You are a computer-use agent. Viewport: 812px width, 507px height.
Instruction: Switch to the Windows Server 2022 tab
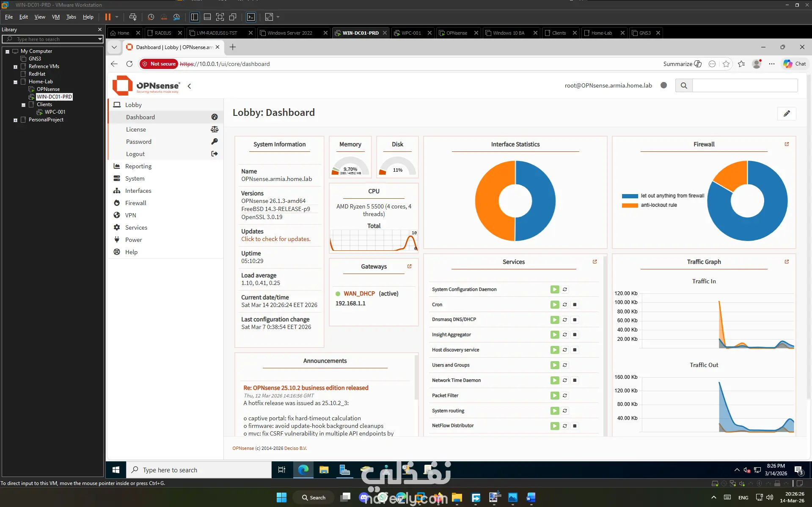click(290, 33)
